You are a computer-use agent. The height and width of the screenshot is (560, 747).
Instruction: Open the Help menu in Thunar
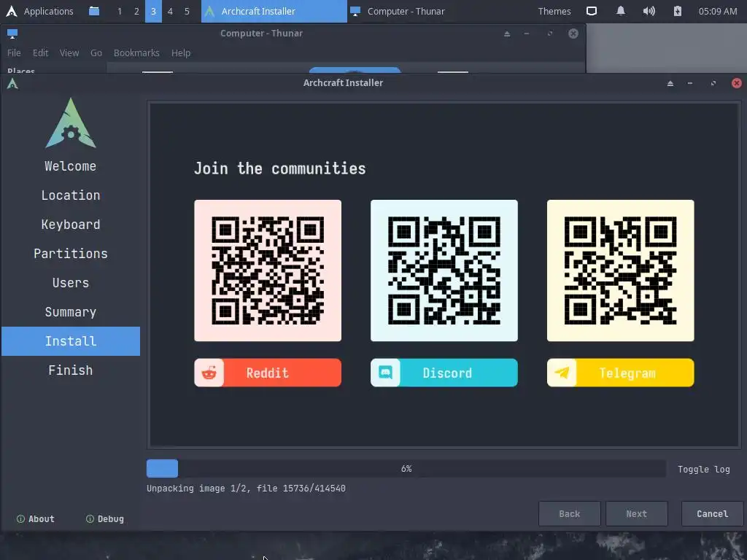coord(181,52)
